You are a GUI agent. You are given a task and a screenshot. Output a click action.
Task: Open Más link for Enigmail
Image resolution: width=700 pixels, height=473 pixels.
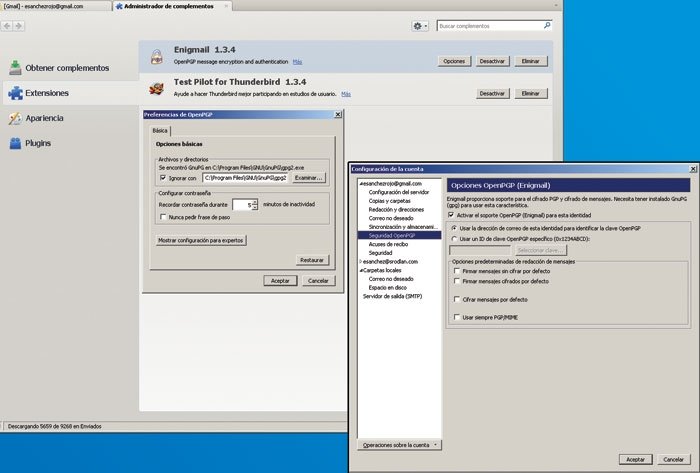click(297, 62)
